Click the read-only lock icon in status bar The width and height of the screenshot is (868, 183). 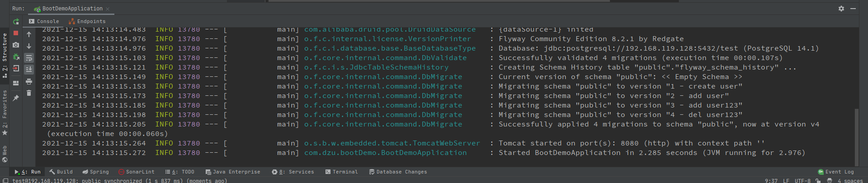point(818,180)
